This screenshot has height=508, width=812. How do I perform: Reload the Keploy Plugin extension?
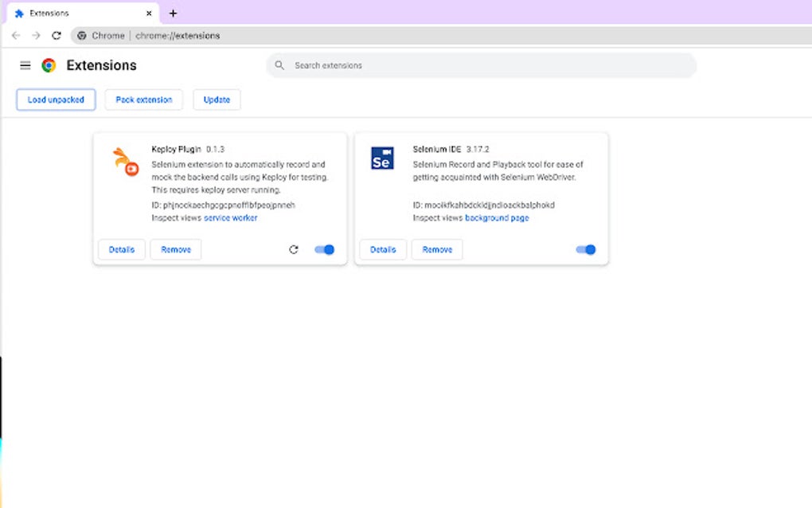coord(294,249)
